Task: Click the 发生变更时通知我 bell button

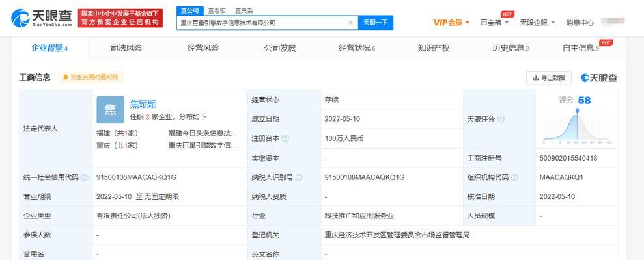Action: [x=91, y=77]
